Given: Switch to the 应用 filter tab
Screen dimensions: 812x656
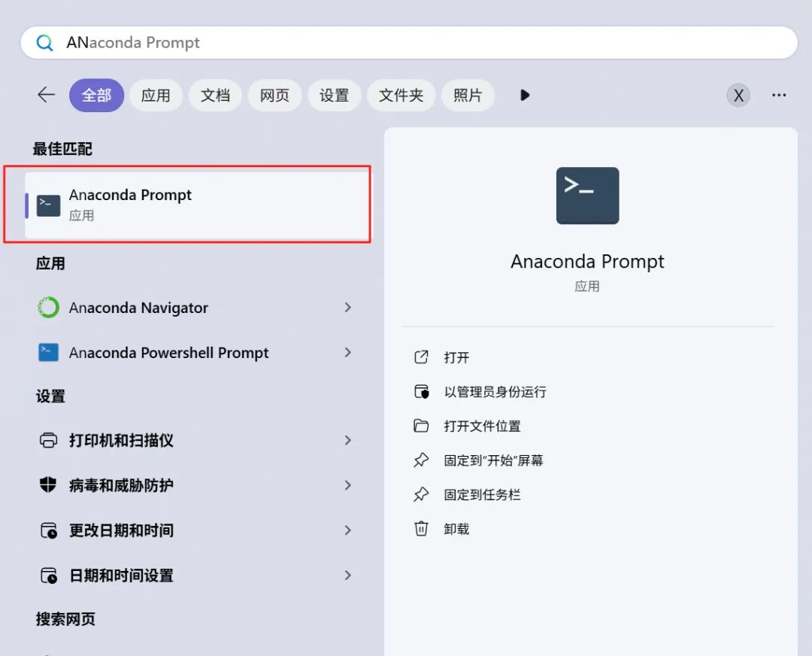Looking at the screenshot, I should click(156, 96).
